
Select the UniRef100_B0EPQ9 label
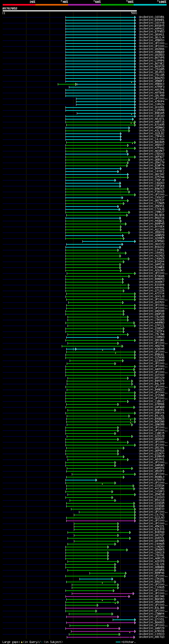[x=152, y=532]
